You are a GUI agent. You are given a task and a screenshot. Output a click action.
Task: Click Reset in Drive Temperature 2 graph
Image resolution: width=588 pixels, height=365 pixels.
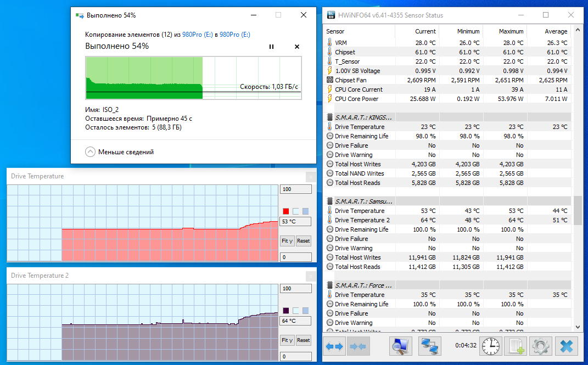tap(304, 340)
